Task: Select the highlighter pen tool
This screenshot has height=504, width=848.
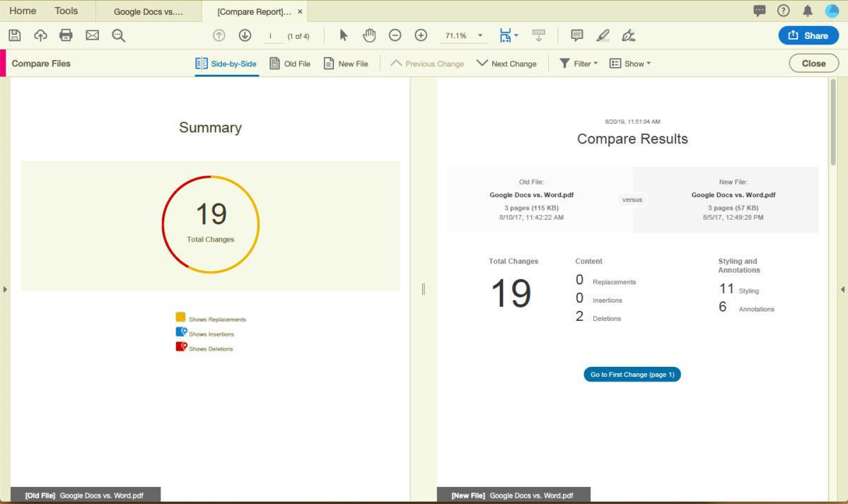Action: [603, 35]
